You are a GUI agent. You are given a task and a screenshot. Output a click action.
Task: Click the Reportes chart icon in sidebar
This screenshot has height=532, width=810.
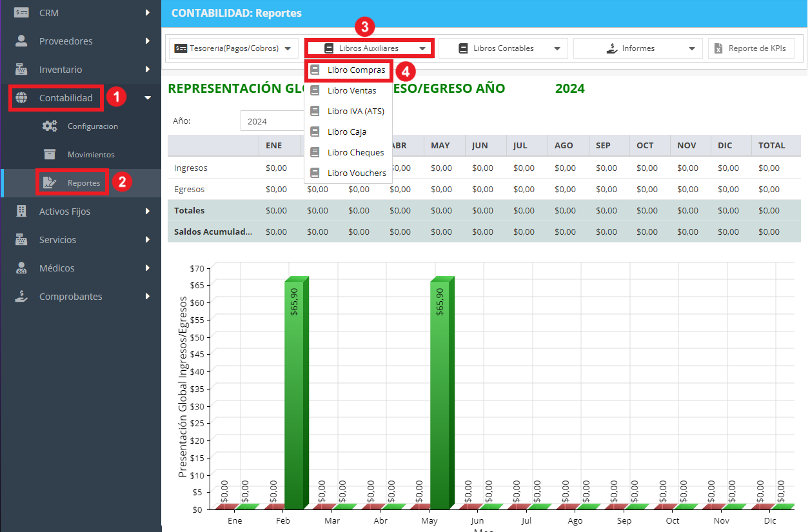[50, 183]
